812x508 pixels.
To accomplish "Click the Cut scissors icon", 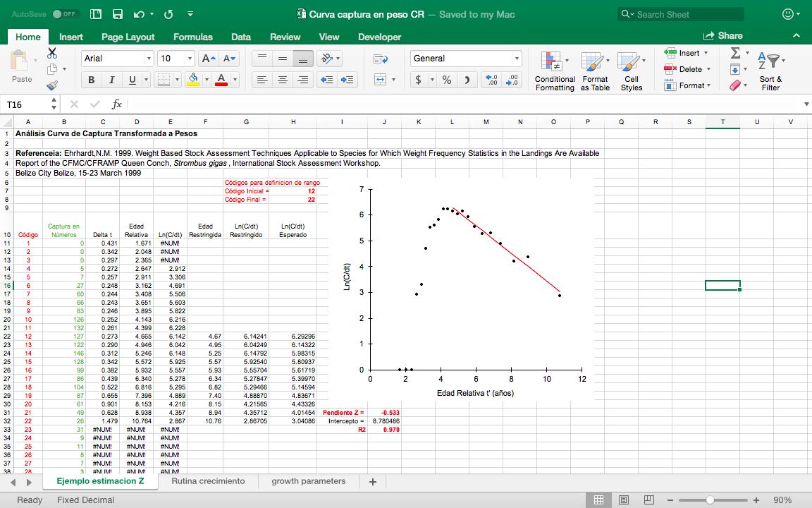I will [x=52, y=53].
